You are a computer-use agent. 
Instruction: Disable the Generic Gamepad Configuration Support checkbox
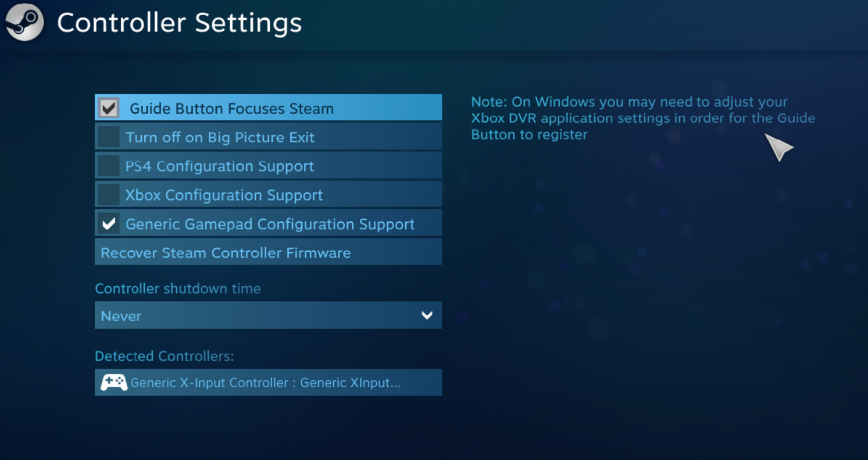click(109, 224)
